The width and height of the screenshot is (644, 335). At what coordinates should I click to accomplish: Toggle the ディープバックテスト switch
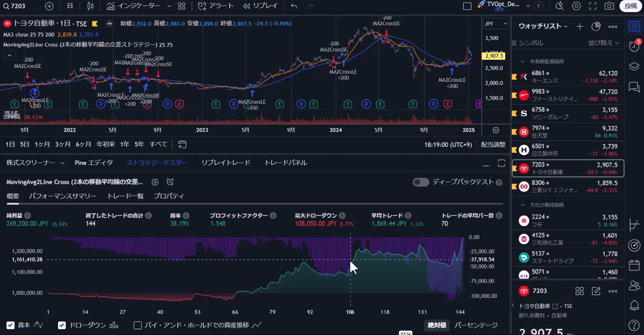[421, 182]
